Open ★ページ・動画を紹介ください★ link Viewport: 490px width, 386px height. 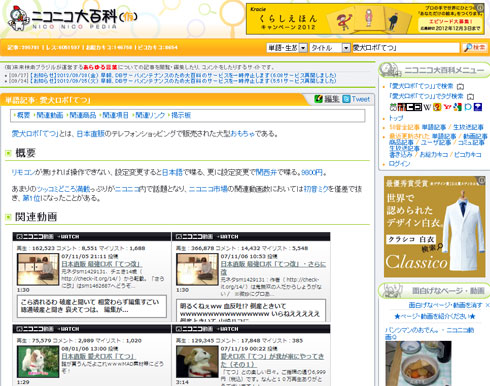(x=435, y=316)
